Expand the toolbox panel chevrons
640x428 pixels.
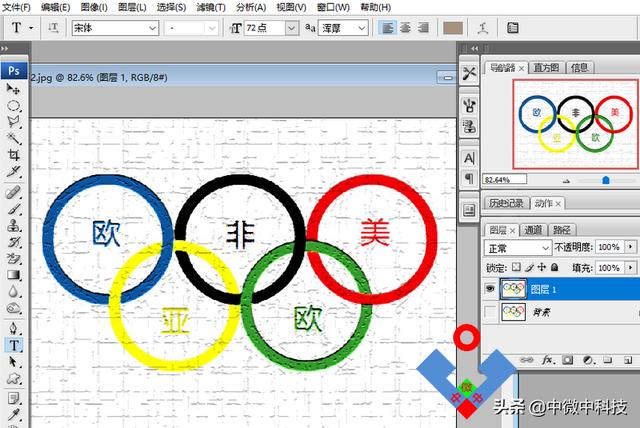[4, 49]
